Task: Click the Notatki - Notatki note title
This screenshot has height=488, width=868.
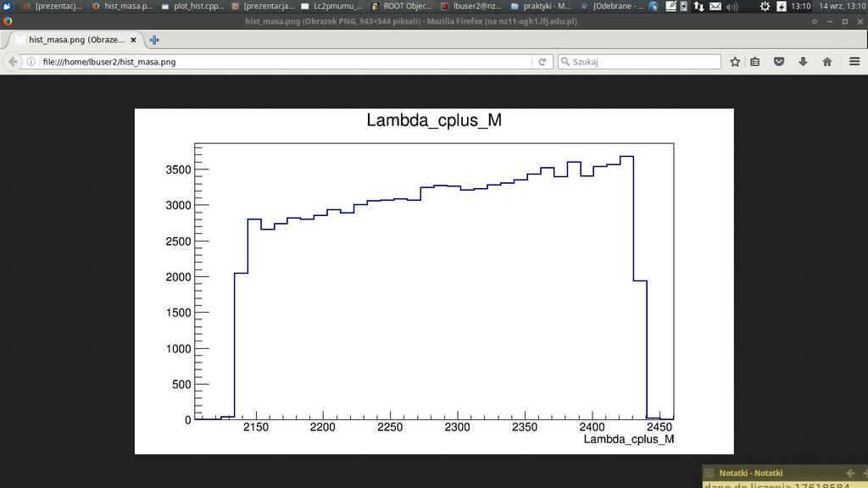Action: click(751, 473)
